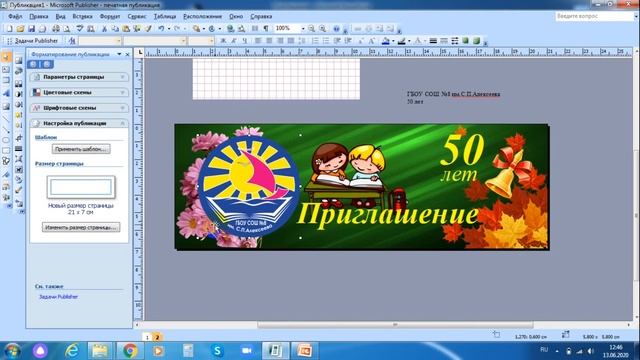Open the Файл menu
The image size is (640, 360).
tap(15, 16)
